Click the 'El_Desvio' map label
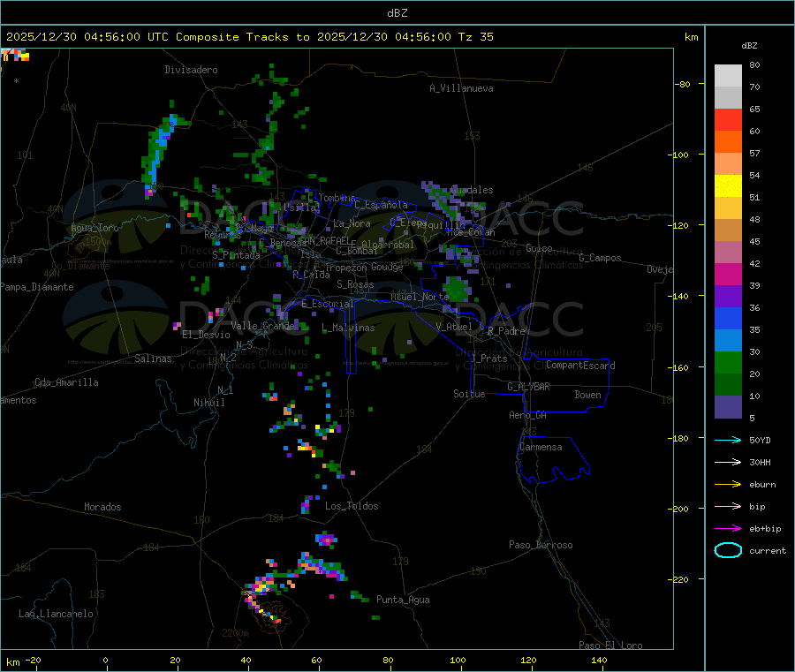 [x=206, y=335]
